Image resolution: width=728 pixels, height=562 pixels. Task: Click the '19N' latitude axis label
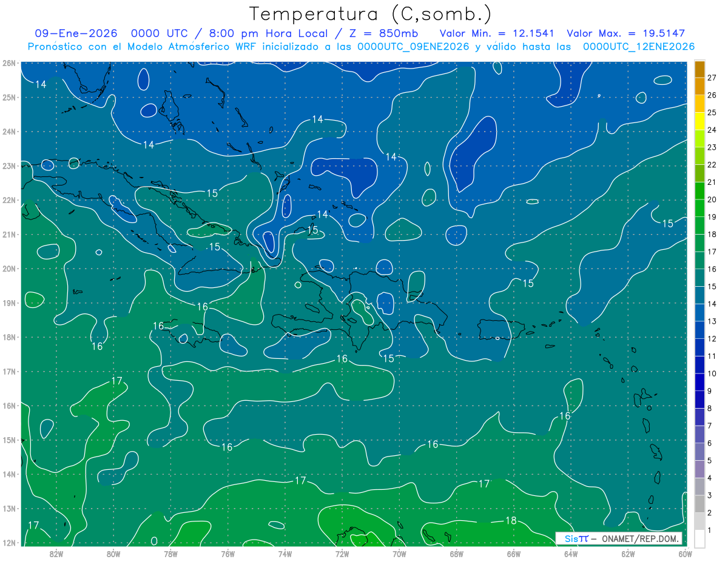pyautogui.click(x=8, y=303)
